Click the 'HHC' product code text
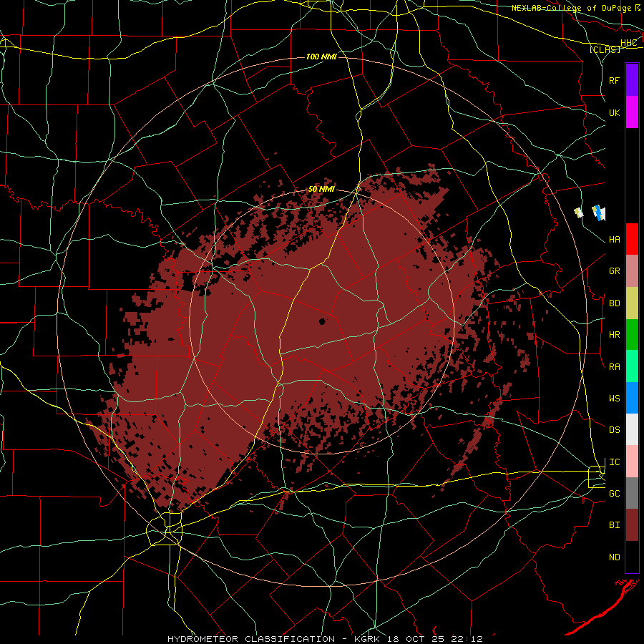The height and width of the screenshot is (644, 644). (x=628, y=43)
